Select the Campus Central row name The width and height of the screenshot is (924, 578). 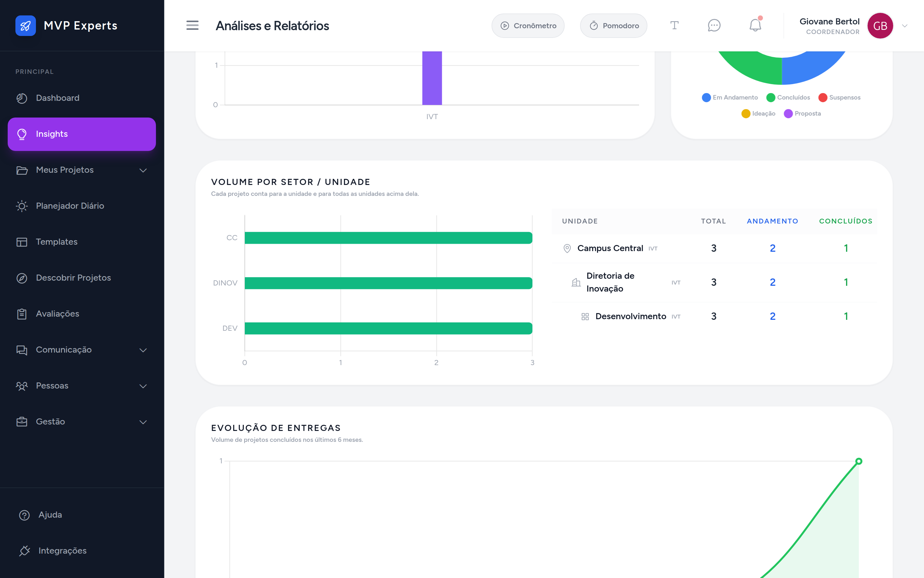coord(610,249)
